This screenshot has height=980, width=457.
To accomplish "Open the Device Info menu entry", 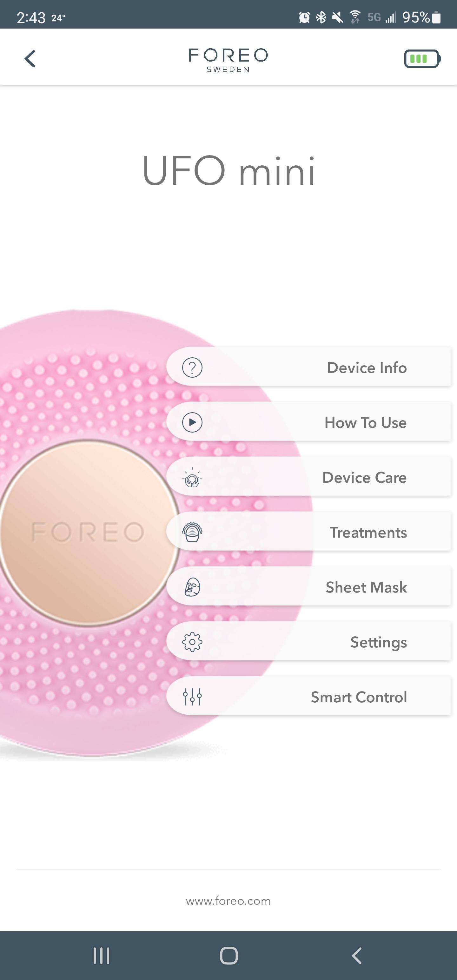I will [367, 367].
